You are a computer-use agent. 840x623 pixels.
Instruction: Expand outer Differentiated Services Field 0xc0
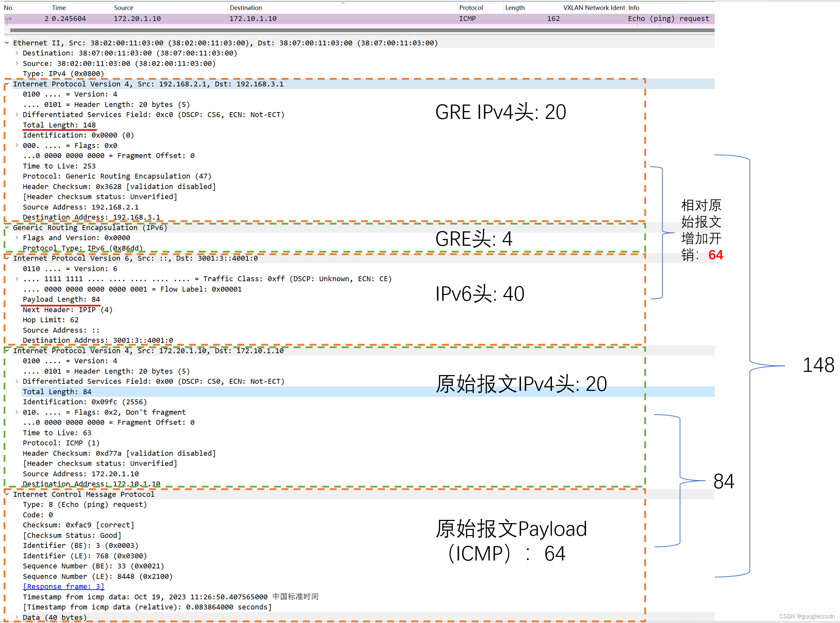pos(17,115)
